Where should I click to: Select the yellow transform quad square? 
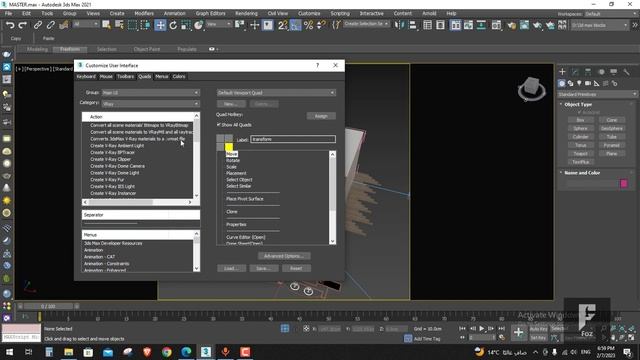[x=229, y=147]
